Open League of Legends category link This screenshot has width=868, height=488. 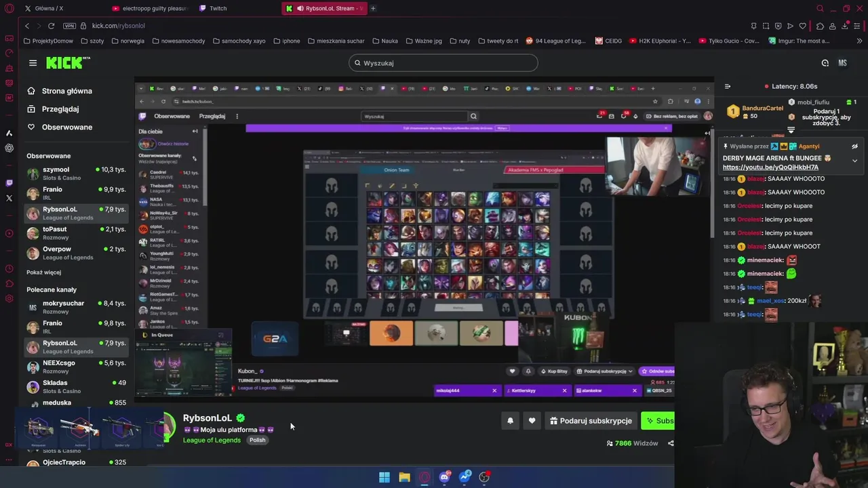coord(212,440)
